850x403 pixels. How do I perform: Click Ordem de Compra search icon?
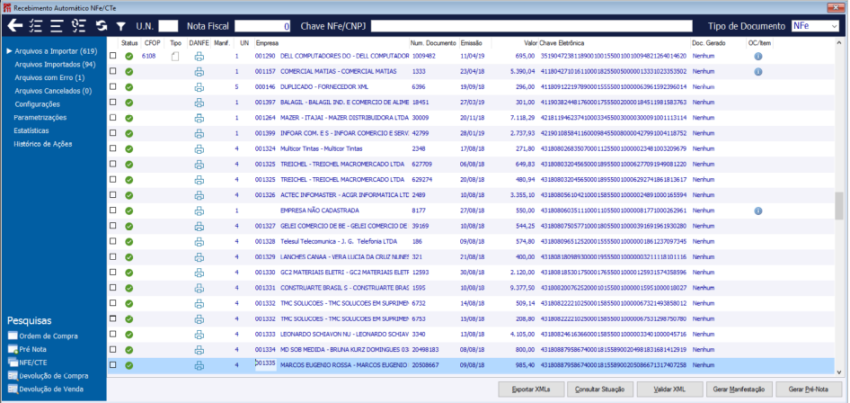pos(12,336)
